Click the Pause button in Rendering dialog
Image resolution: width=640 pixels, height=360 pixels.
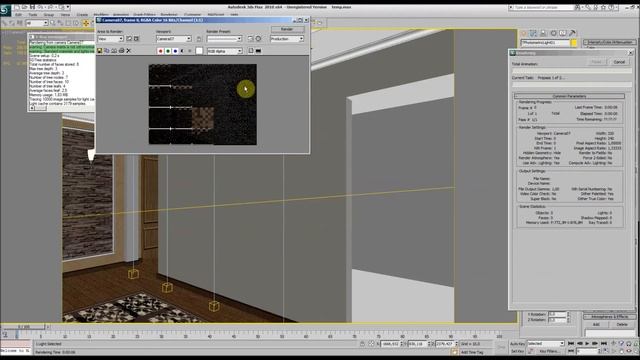click(x=597, y=62)
